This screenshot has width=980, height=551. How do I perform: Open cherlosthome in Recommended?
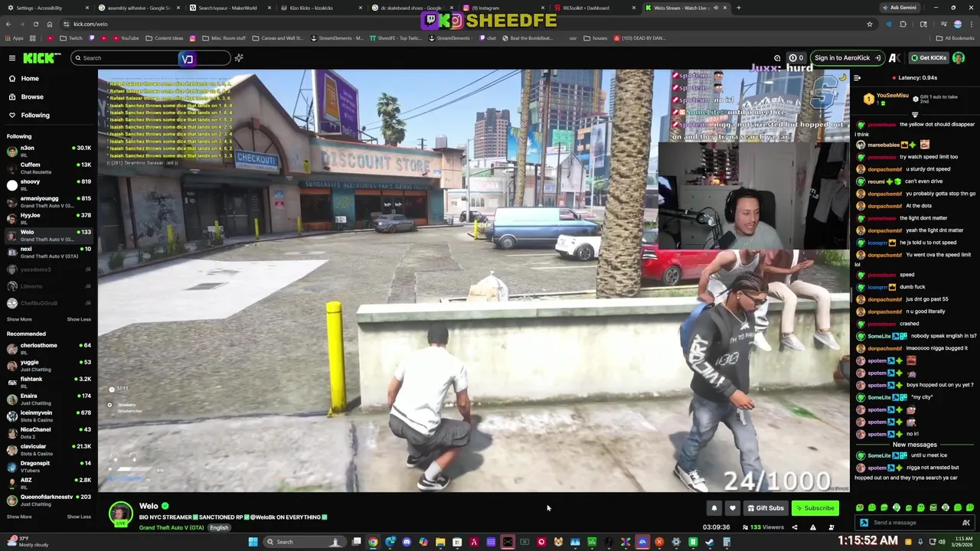47,348
